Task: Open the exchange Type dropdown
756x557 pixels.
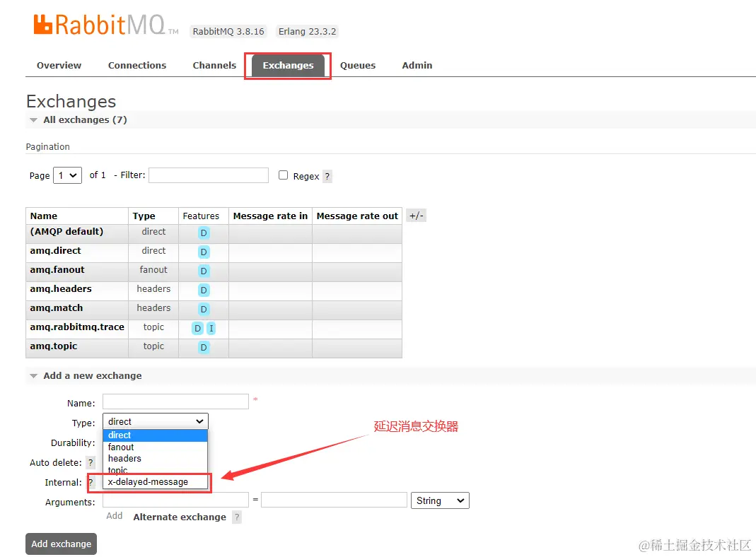Action: point(156,421)
